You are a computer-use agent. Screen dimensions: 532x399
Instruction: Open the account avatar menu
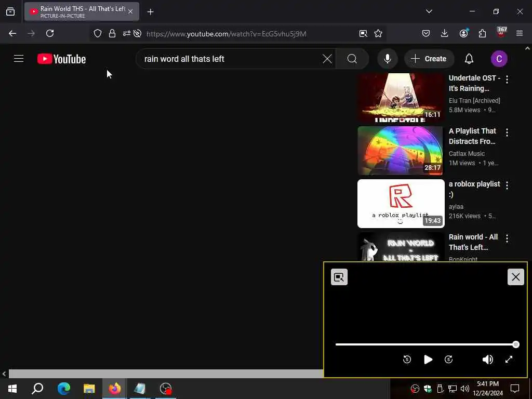tap(499, 59)
